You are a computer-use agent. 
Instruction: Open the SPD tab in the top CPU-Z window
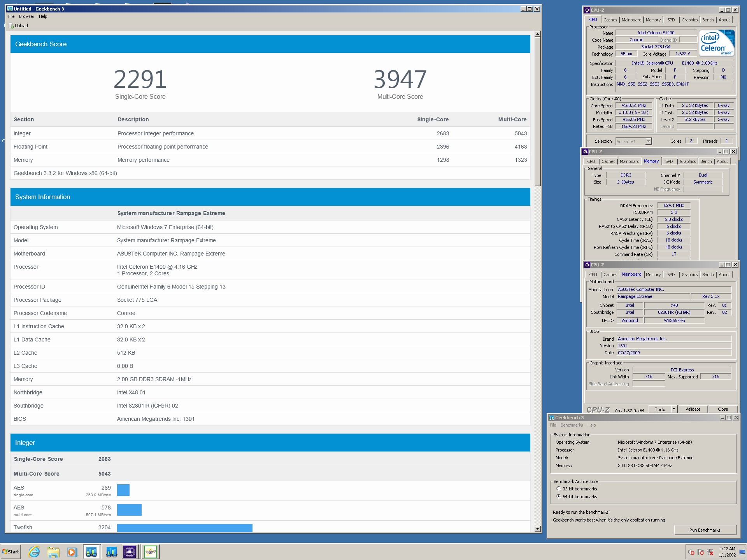coord(671,20)
